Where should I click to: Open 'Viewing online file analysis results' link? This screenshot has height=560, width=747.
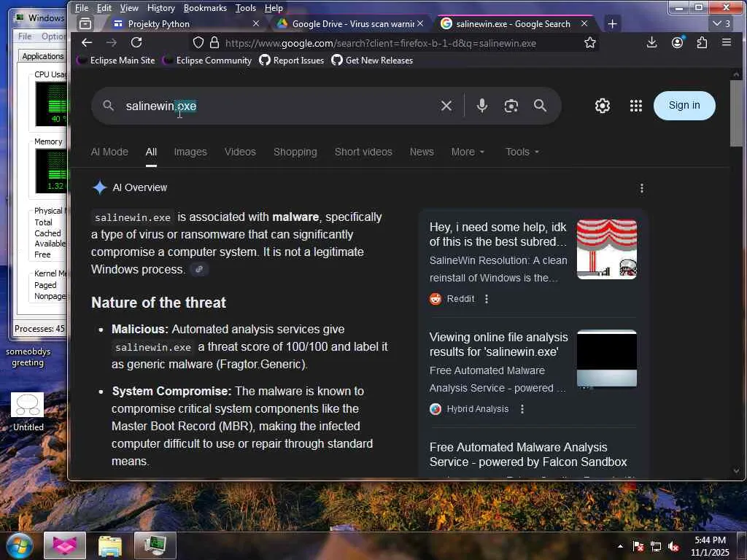pyautogui.click(x=499, y=344)
